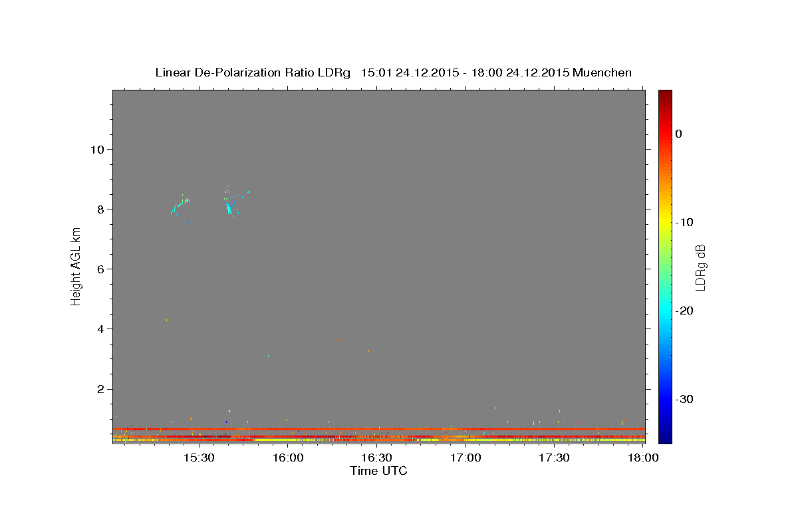Click the colorbar value label -30
This screenshot has height=532, width=798.
tap(685, 399)
